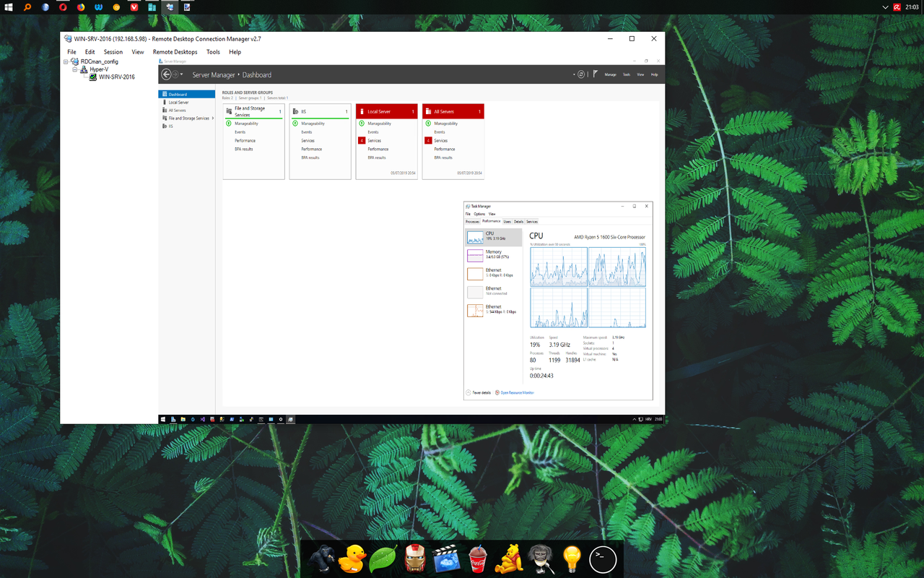Screen dimensions: 924x578
Task: Select Ethernet adapter sending 544 Kbps
Action: click(x=494, y=310)
